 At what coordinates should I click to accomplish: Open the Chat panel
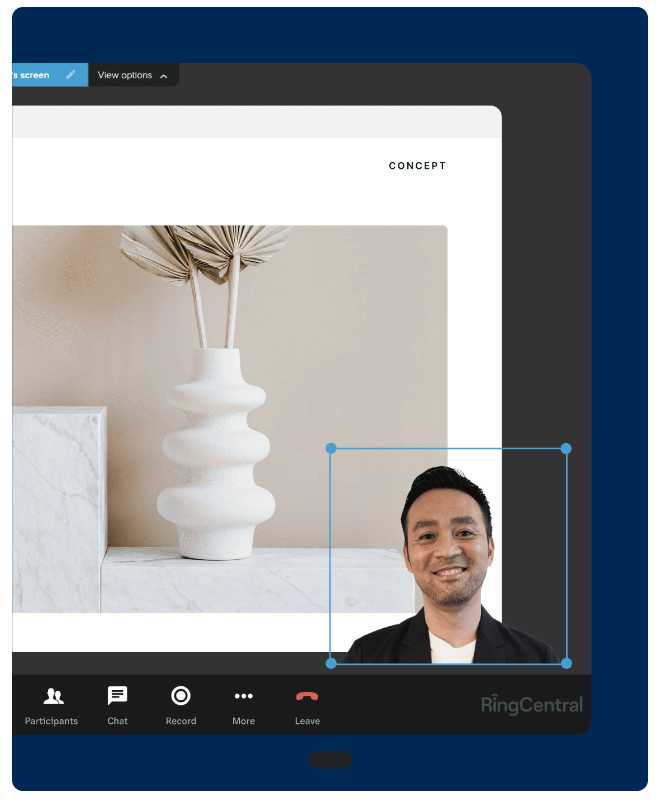(x=117, y=706)
